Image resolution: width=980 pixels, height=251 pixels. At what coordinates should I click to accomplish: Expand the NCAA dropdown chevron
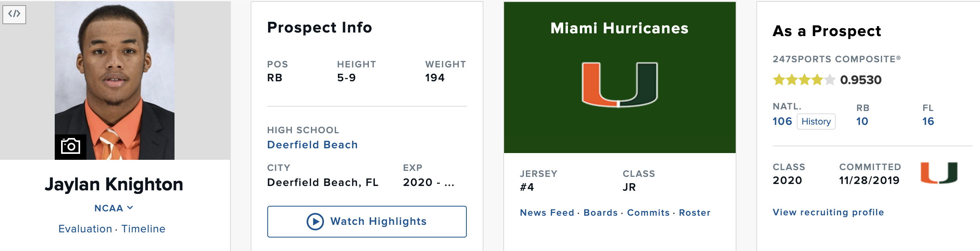point(130,208)
